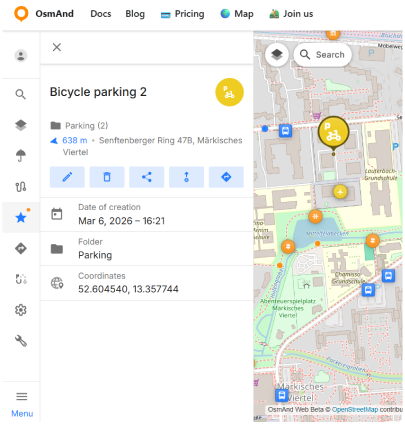Open Settings gear in the sidebar

click(x=21, y=310)
